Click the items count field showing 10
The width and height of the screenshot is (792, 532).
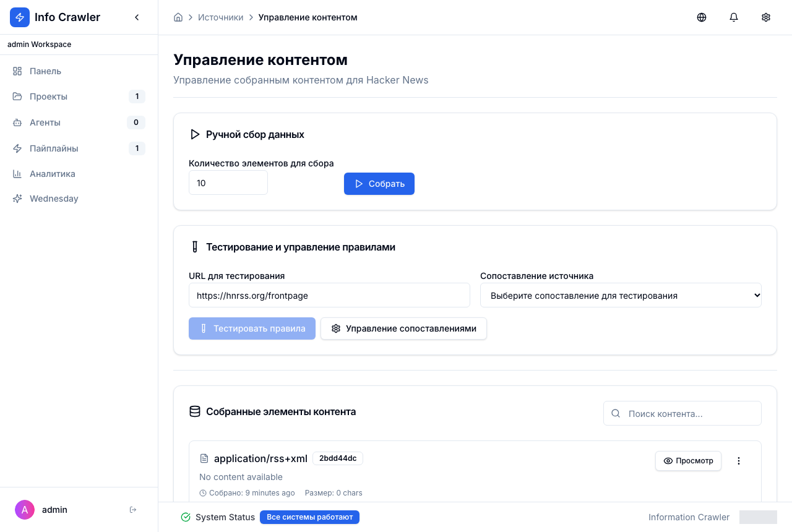(228, 183)
